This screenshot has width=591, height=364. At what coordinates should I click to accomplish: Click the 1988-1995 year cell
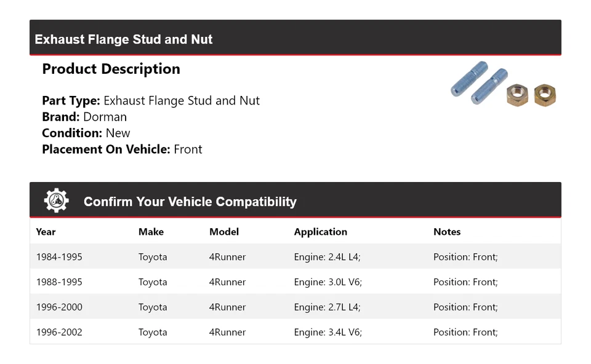pos(59,282)
